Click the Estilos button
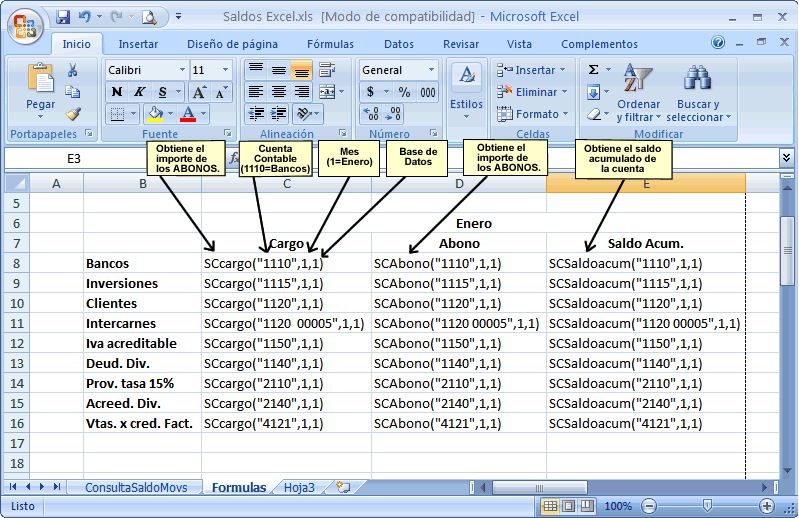Image resolution: width=799 pixels, height=518 pixels. (x=466, y=92)
